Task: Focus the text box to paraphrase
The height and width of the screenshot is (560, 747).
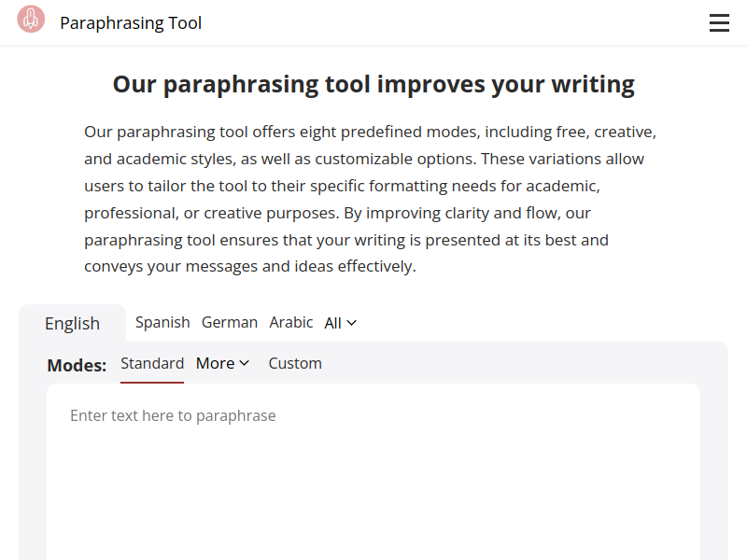Action: coord(373,472)
